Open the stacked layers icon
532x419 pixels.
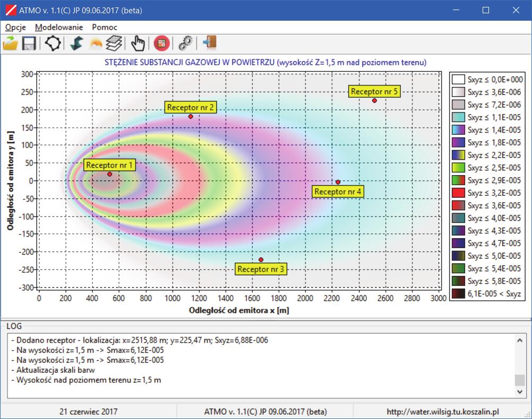coord(114,43)
